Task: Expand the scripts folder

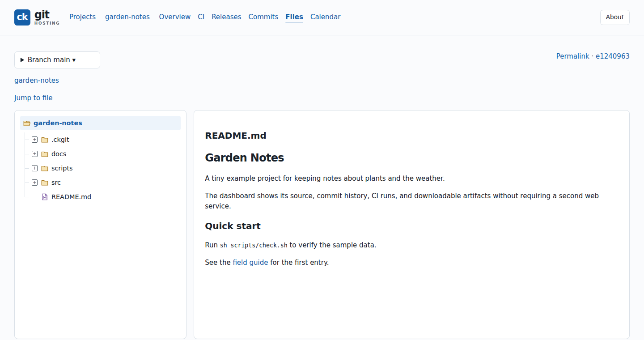Action: (x=34, y=168)
